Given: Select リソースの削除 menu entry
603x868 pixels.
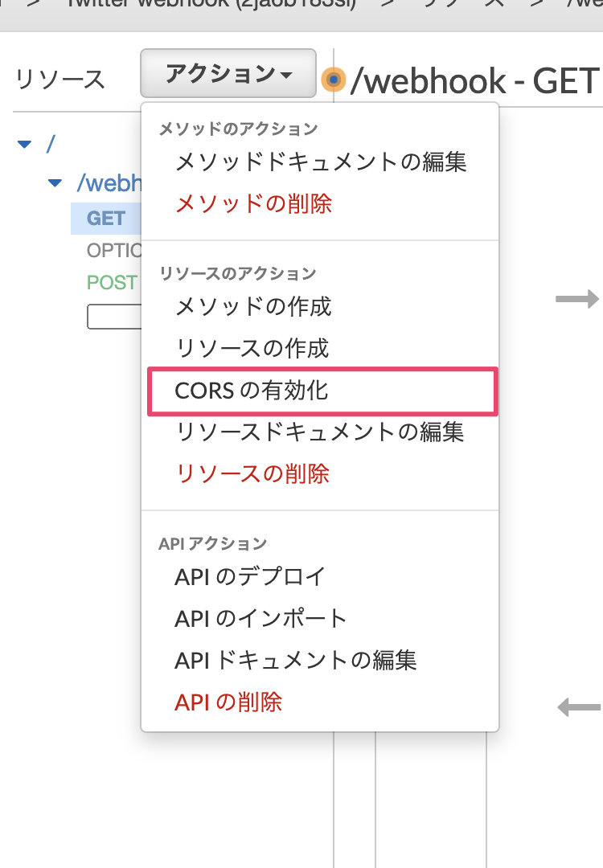Looking at the screenshot, I should click(x=252, y=474).
